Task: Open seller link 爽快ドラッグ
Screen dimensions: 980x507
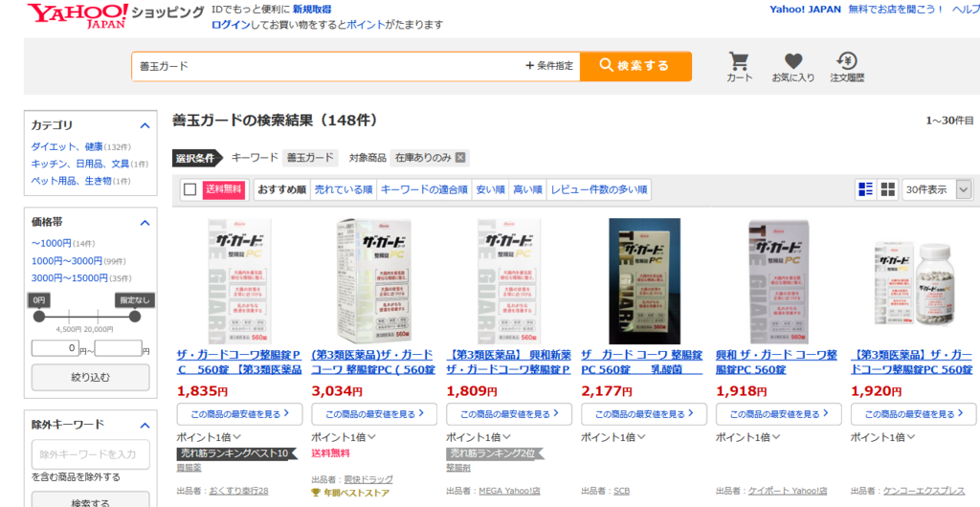Action: pos(368,479)
